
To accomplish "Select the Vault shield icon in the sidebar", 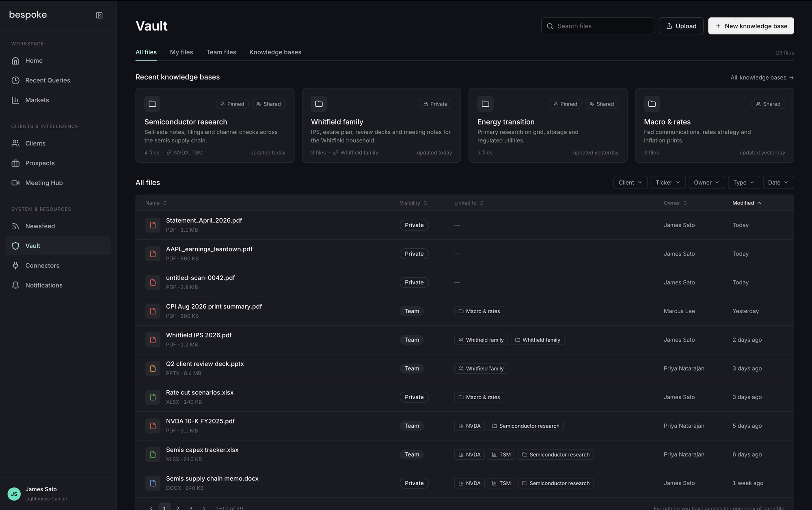I will (15, 246).
